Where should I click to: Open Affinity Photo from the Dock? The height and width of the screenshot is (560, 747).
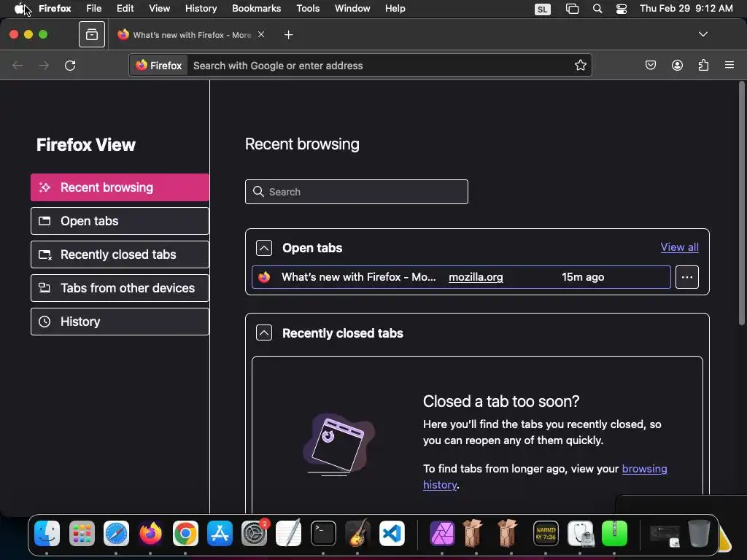443,533
